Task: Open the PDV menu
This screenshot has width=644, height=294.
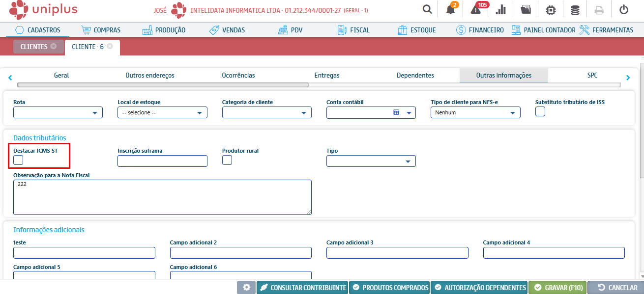Action: [x=290, y=30]
